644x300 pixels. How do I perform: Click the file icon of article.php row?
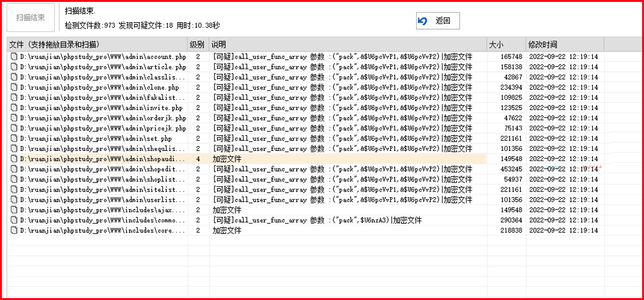point(13,67)
